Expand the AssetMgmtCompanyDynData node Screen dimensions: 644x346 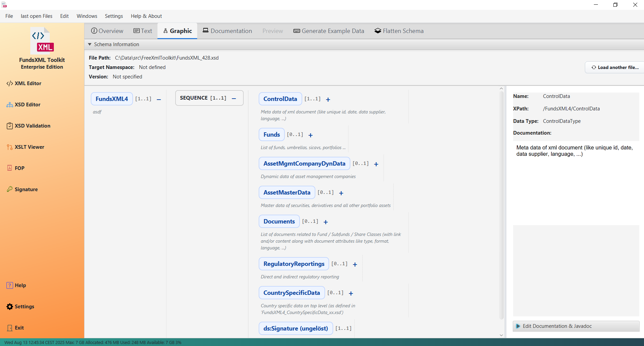[376, 164]
